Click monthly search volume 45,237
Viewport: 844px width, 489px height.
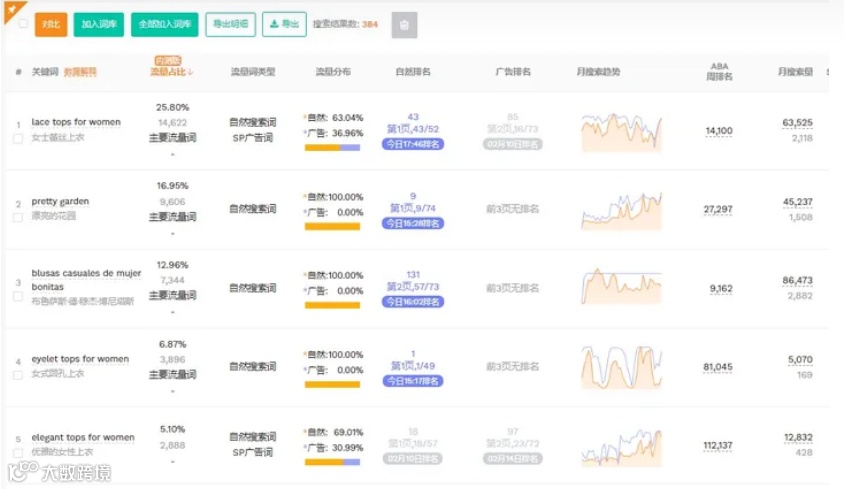797,202
